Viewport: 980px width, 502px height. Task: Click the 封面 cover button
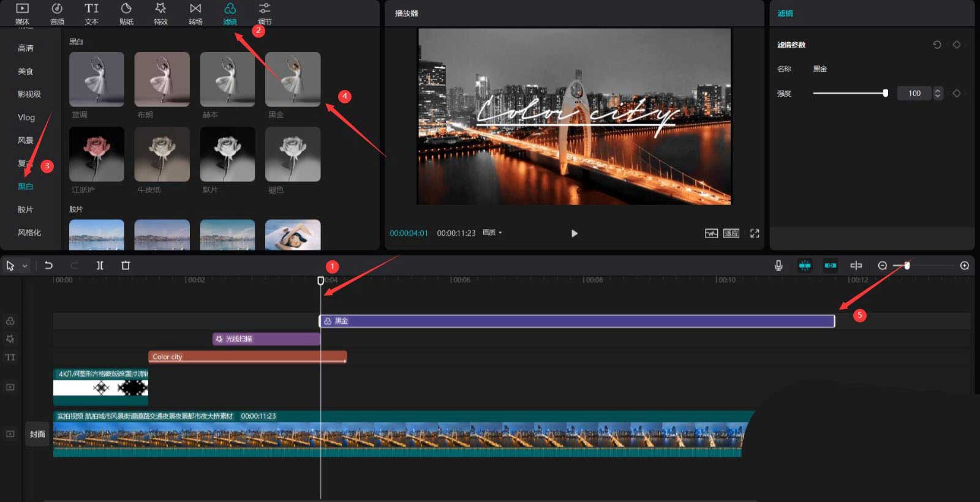tap(37, 434)
